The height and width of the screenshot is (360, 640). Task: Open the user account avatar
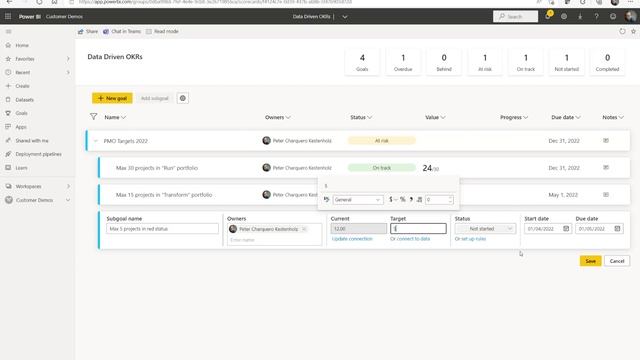click(631, 16)
